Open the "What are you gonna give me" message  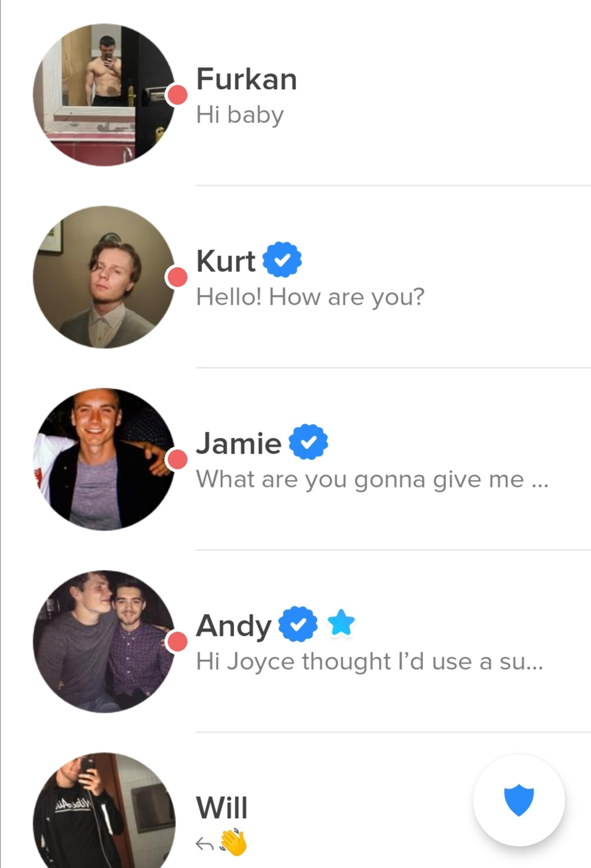(x=372, y=479)
